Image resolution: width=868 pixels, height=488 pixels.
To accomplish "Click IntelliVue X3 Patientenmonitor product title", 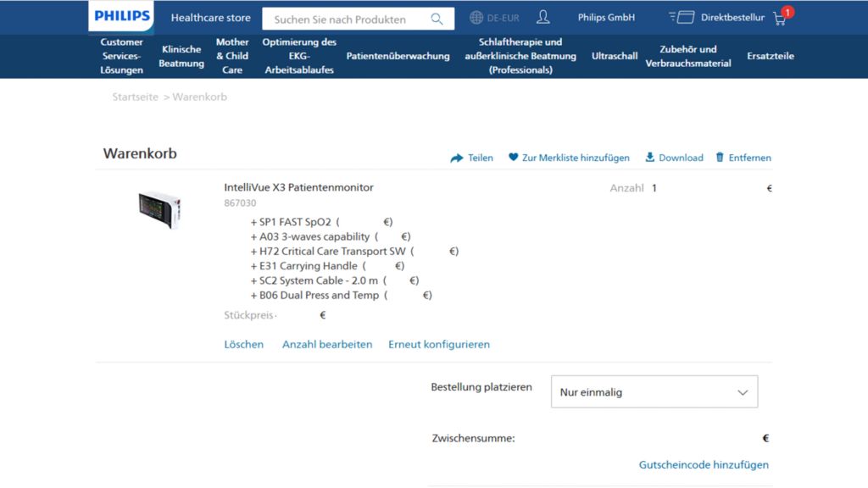I will click(298, 187).
